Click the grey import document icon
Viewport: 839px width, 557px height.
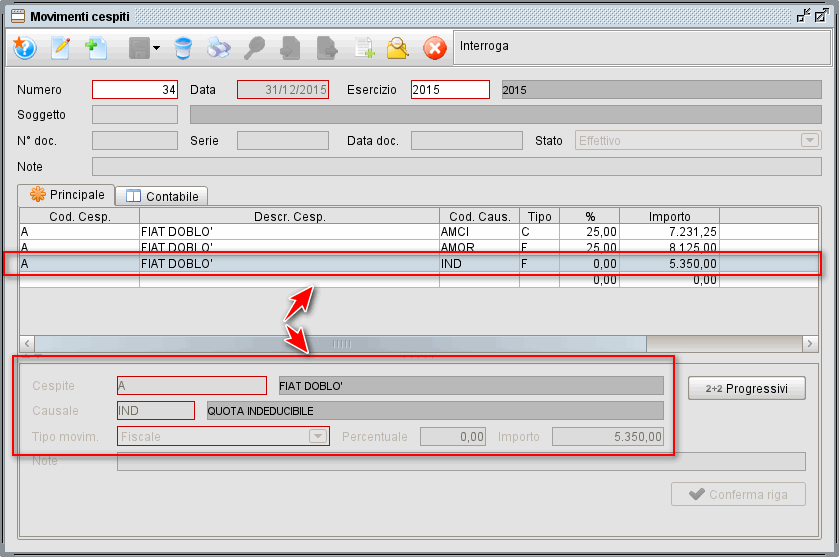point(290,48)
